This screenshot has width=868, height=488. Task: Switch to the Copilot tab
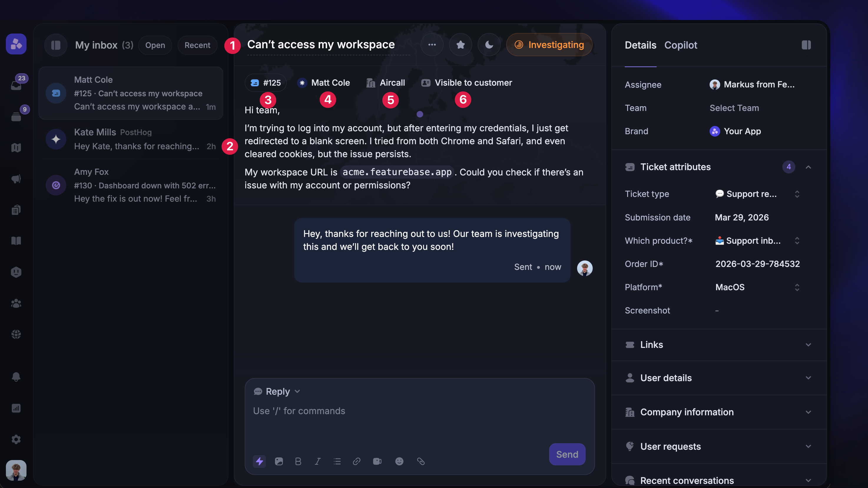tap(681, 45)
